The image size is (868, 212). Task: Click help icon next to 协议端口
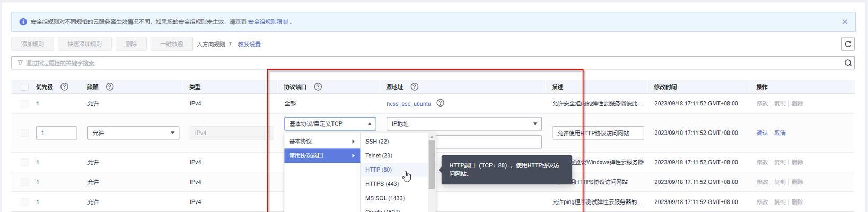click(318, 86)
